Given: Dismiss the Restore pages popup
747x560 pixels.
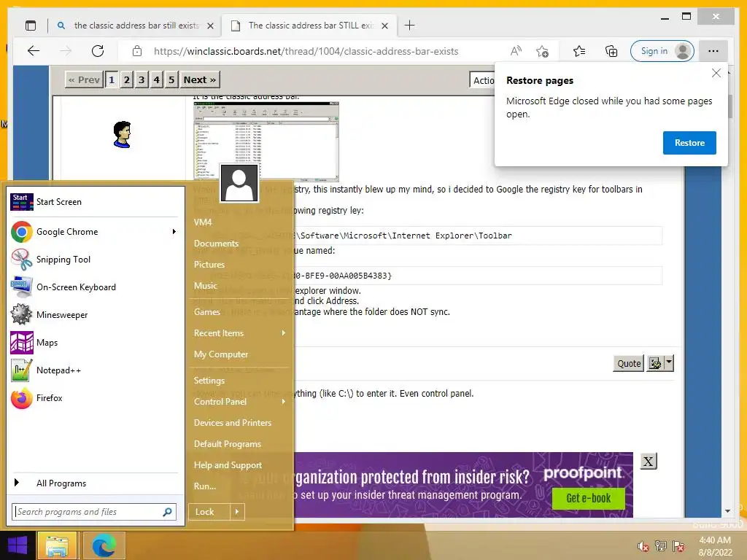Looking at the screenshot, I should pyautogui.click(x=716, y=74).
